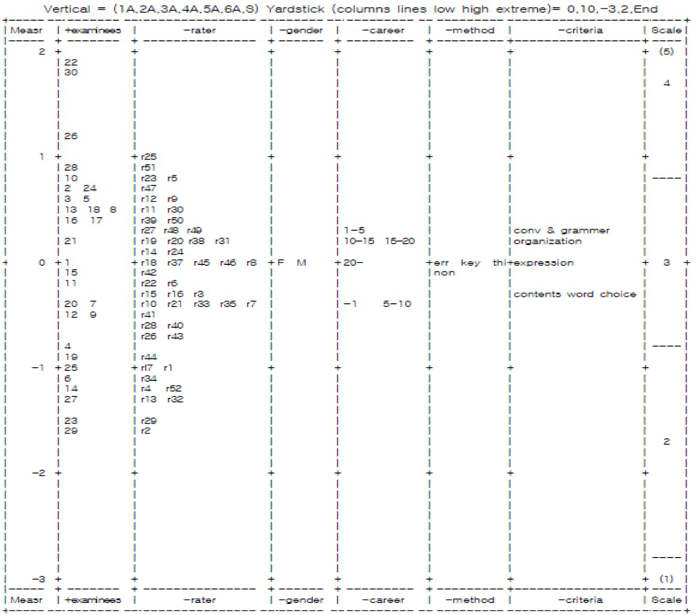Click rater label r38
Viewport: 700px width, 614px height.
(196, 241)
